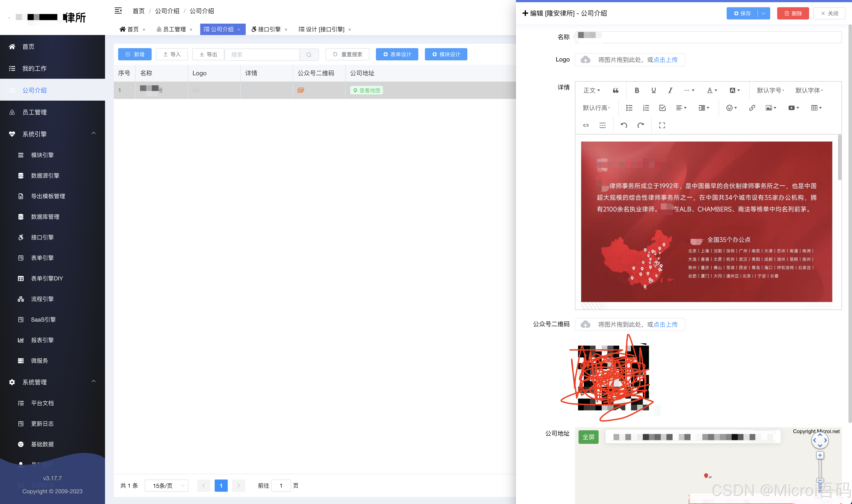Redo edit in editor

[x=640, y=125]
